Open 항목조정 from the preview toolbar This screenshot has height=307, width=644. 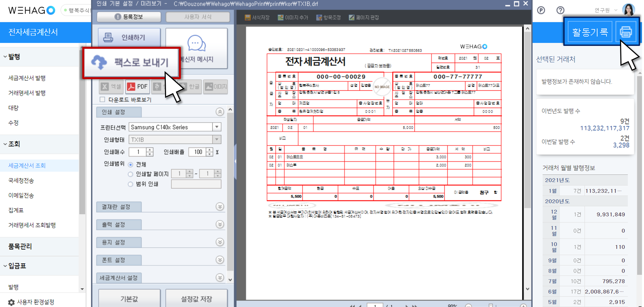319,18
